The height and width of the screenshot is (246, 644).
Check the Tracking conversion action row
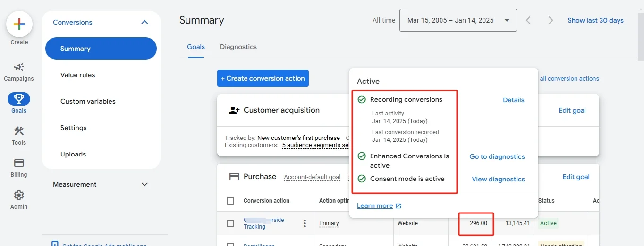tap(230, 223)
